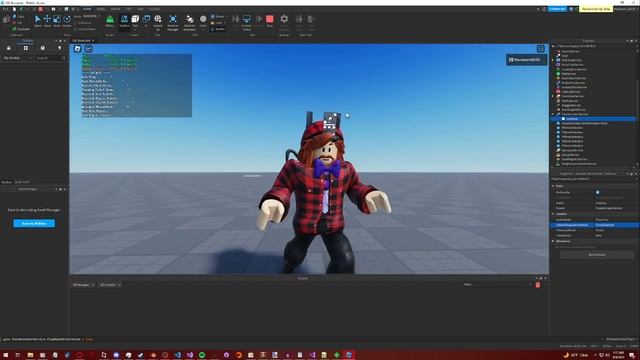Open Toolbox marketplace tab icon
This screenshot has height=360, width=640.
[x=9, y=48]
